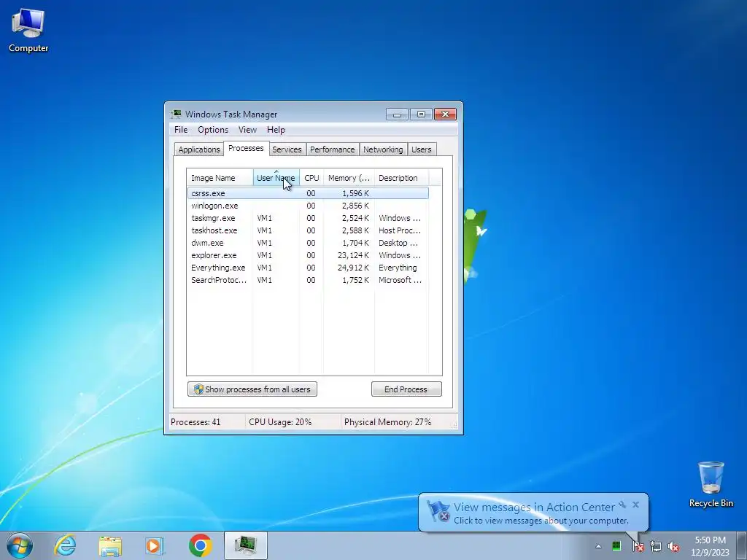The height and width of the screenshot is (560, 747).
Task: Sort by CPU column header
Action: pyautogui.click(x=311, y=178)
